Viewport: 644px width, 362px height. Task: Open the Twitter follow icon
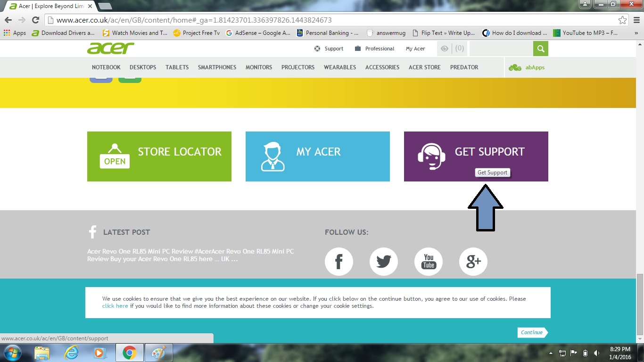[x=384, y=262]
